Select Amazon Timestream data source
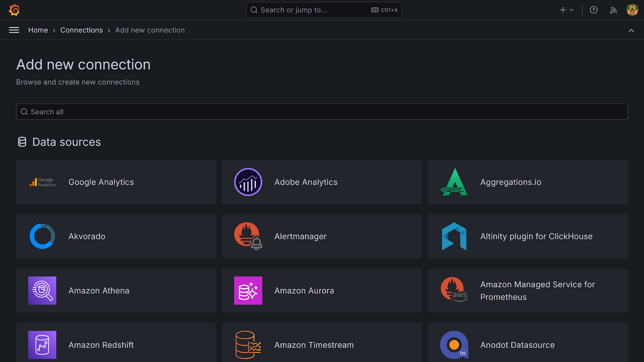Screen dimensions: 644x362 pyautogui.click(x=322, y=343)
